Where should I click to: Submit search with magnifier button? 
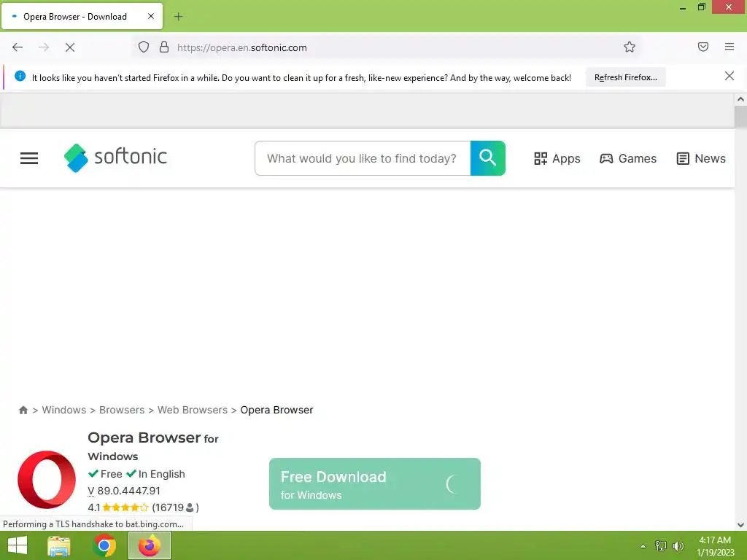click(487, 158)
